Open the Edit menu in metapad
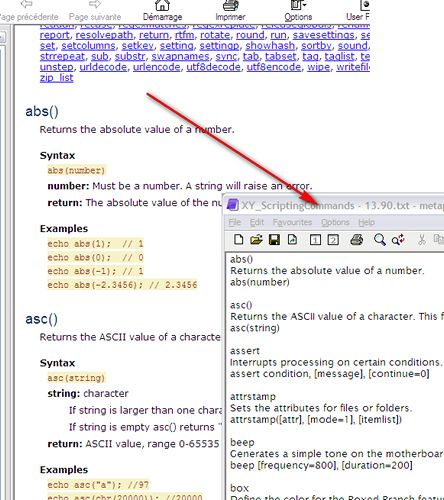Image resolution: width=444 pixels, height=500 pixels. [257, 222]
